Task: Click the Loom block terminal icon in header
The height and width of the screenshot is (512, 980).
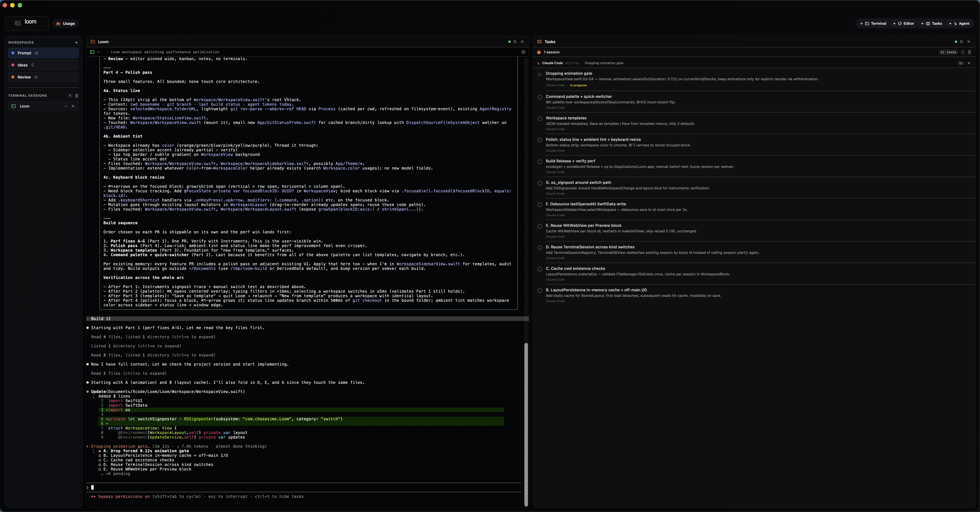Action: [93, 42]
